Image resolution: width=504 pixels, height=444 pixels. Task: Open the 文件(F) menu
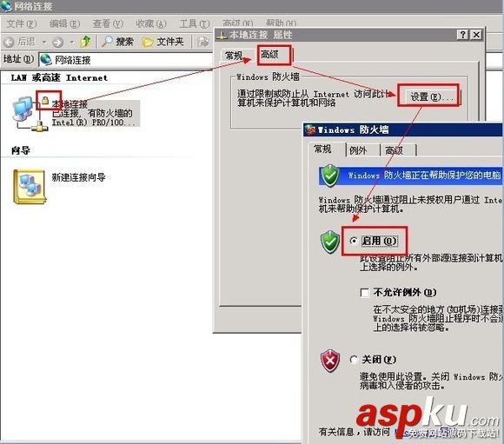click(22, 23)
